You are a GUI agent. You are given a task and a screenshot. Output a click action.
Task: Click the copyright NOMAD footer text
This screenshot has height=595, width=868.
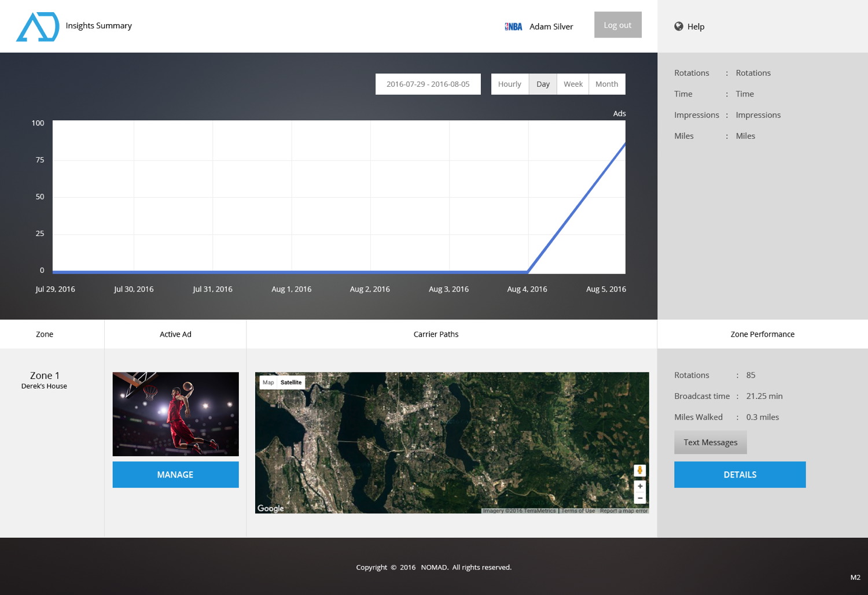coord(434,567)
